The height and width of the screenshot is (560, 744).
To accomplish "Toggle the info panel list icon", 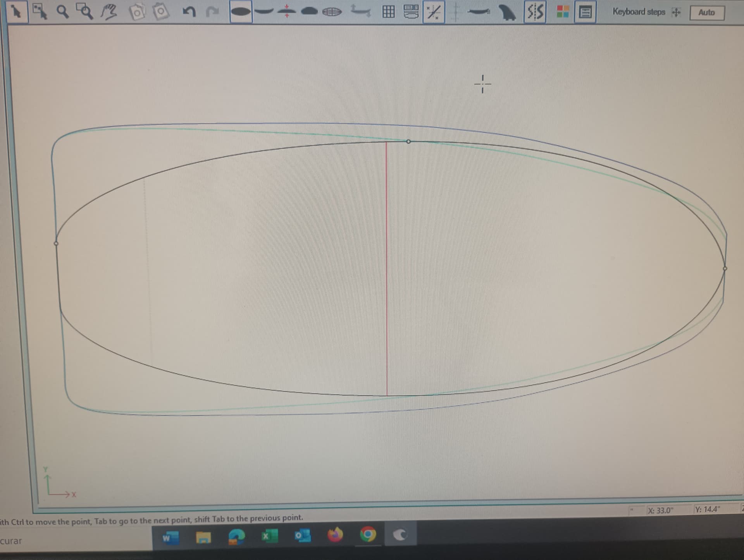I will tap(585, 12).
